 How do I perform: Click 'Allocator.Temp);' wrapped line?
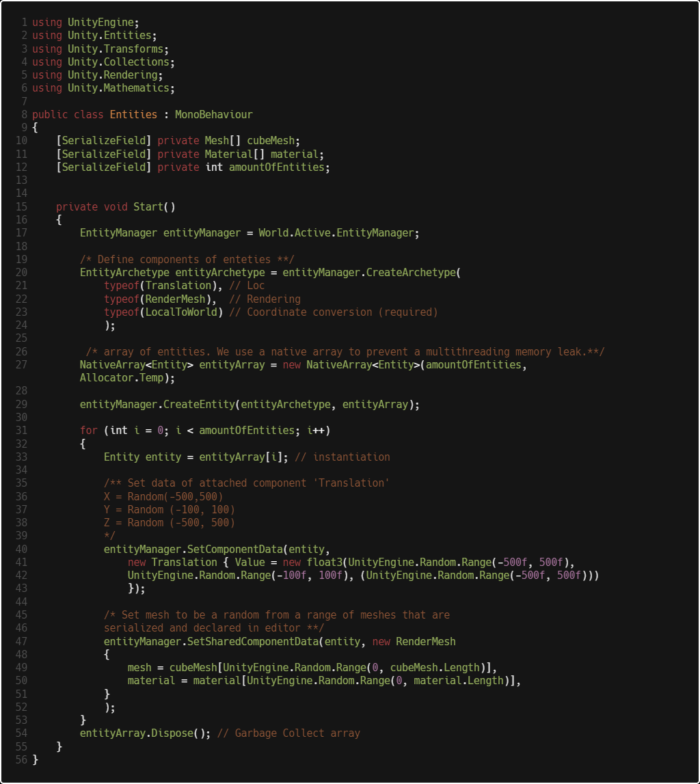click(x=128, y=378)
